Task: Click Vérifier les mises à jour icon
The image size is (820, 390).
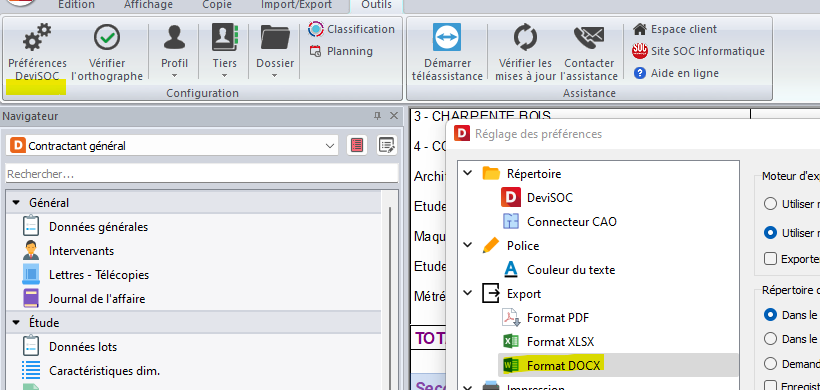Action: 525,37
